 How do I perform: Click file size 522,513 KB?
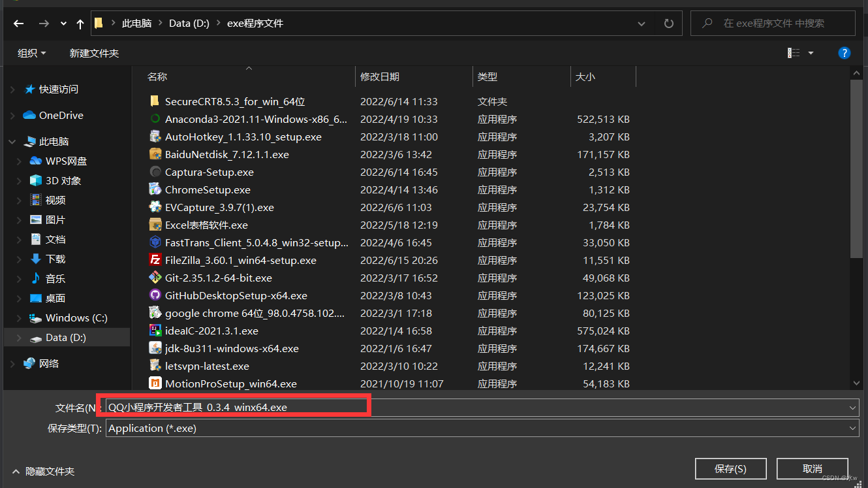pos(603,119)
